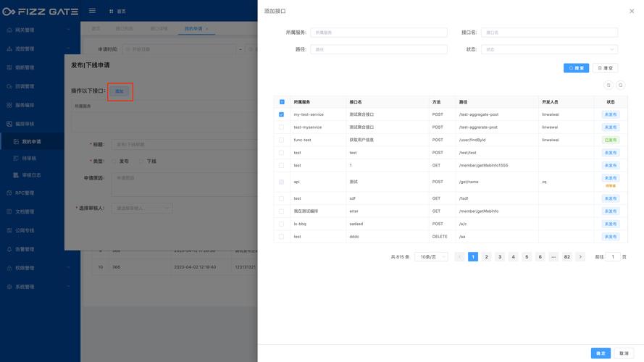This screenshot has height=362, width=644.
Task: Click the round search toggle icon above table
Action: click(621, 85)
